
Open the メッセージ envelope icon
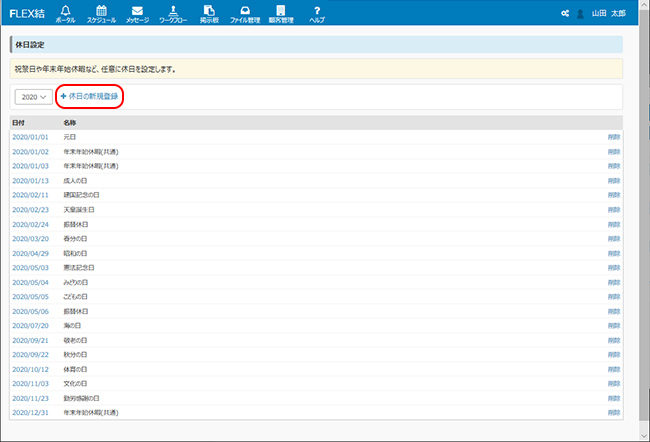click(x=137, y=14)
